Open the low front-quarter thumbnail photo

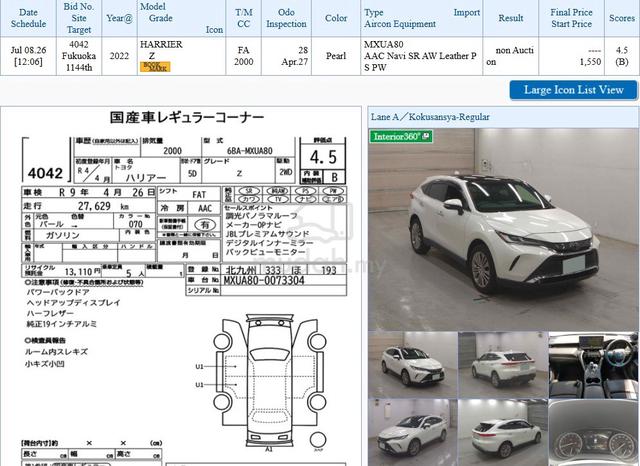click(413, 433)
